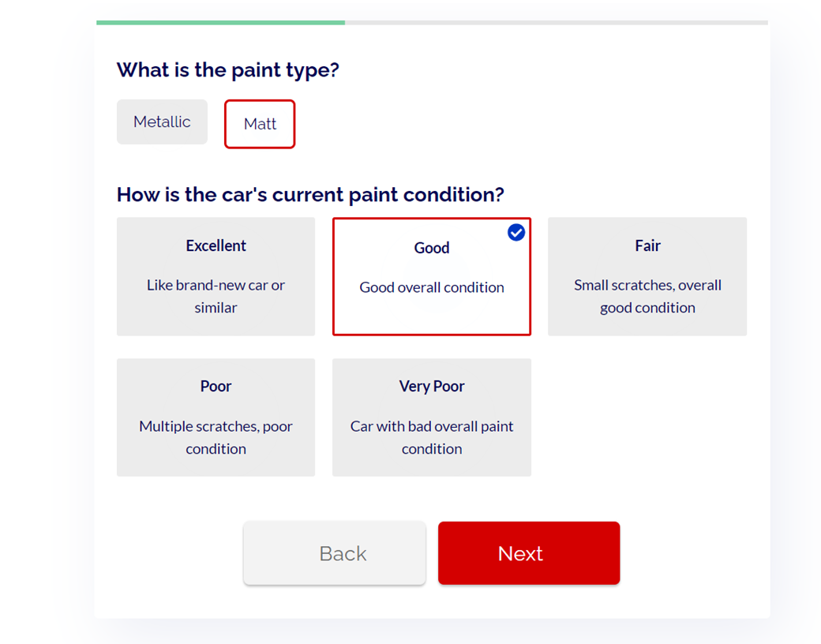The width and height of the screenshot is (821, 644).
Task: Click the paint condition question heading
Action: (310, 194)
